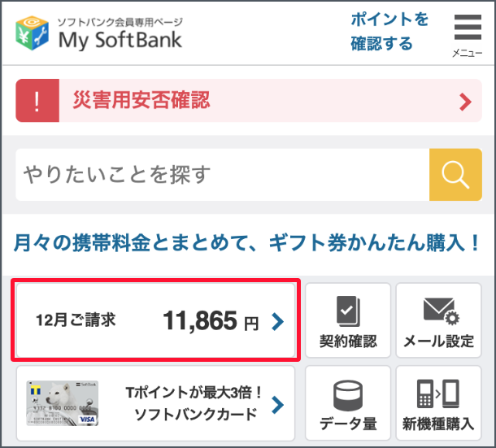Click the SoftBank Card thumbnail image

pos(63,402)
